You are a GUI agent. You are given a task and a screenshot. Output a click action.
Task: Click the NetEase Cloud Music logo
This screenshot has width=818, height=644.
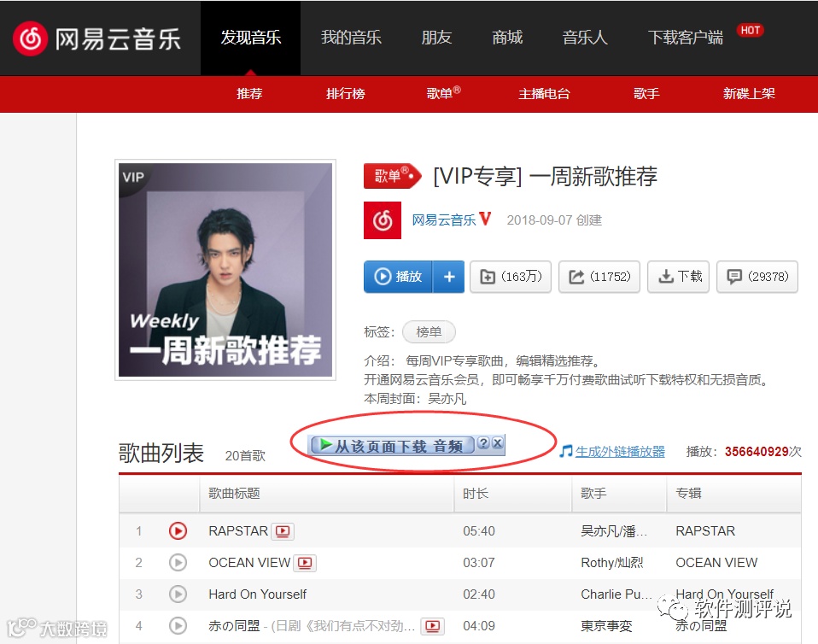coord(96,38)
